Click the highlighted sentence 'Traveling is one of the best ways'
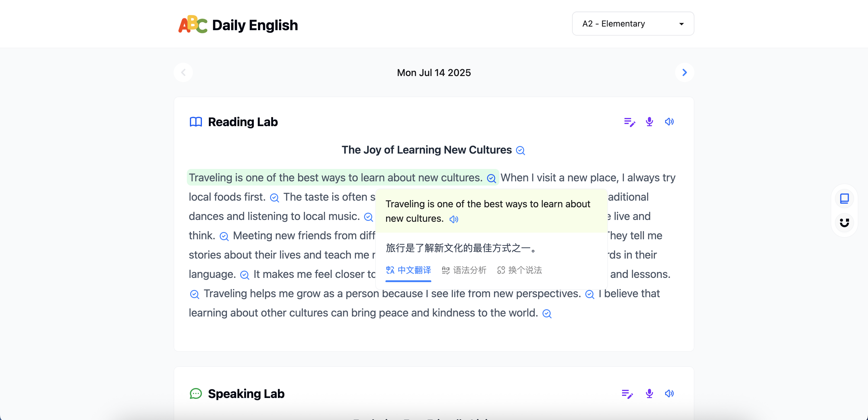 tap(336, 178)
